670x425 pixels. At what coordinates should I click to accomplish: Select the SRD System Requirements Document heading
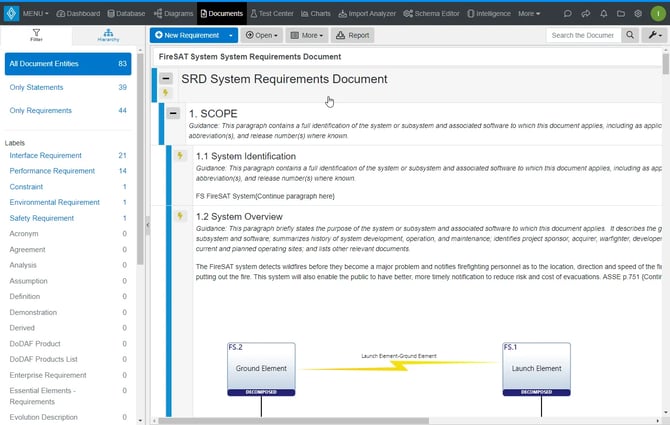point(284,79)
